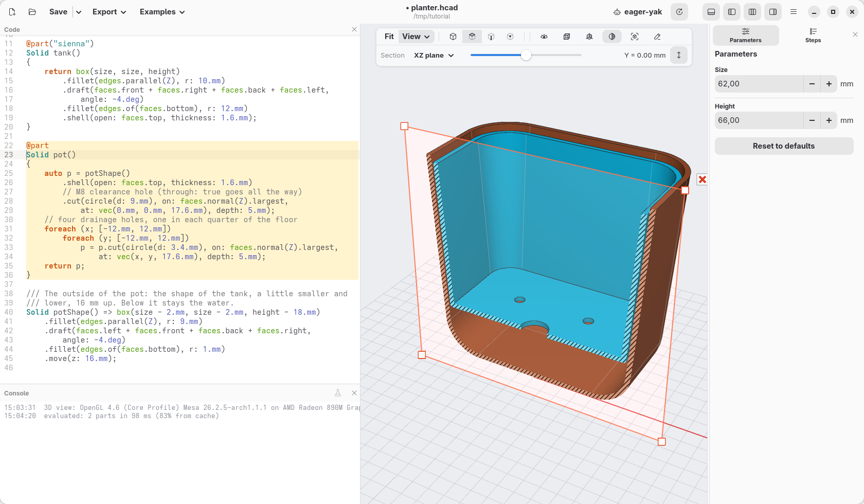Viewport: 864px width, 504px height.
Task: Open the Save dropdown arrow
Action: click(x=79, y=12)
